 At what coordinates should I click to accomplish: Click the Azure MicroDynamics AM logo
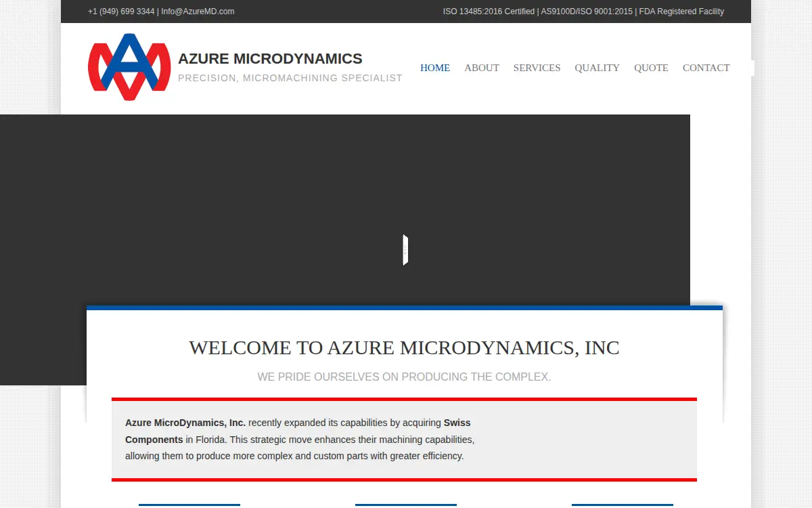click(x=129, y=67)
